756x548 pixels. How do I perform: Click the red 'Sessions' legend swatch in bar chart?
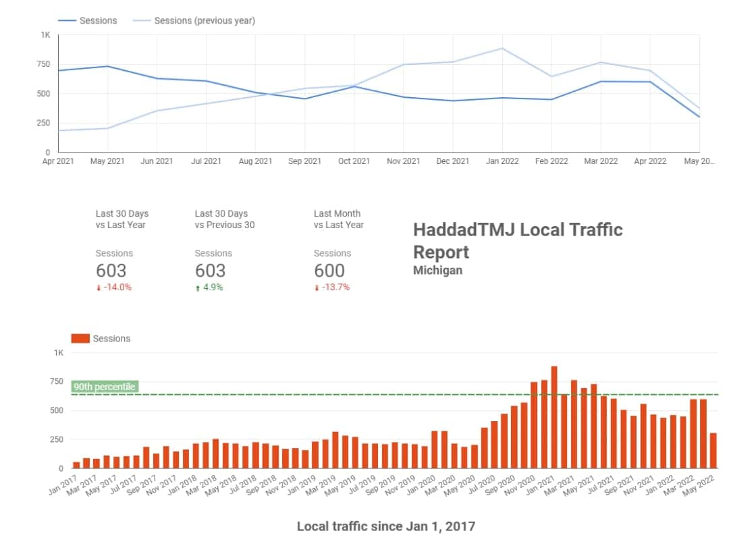tap(80, 338)
